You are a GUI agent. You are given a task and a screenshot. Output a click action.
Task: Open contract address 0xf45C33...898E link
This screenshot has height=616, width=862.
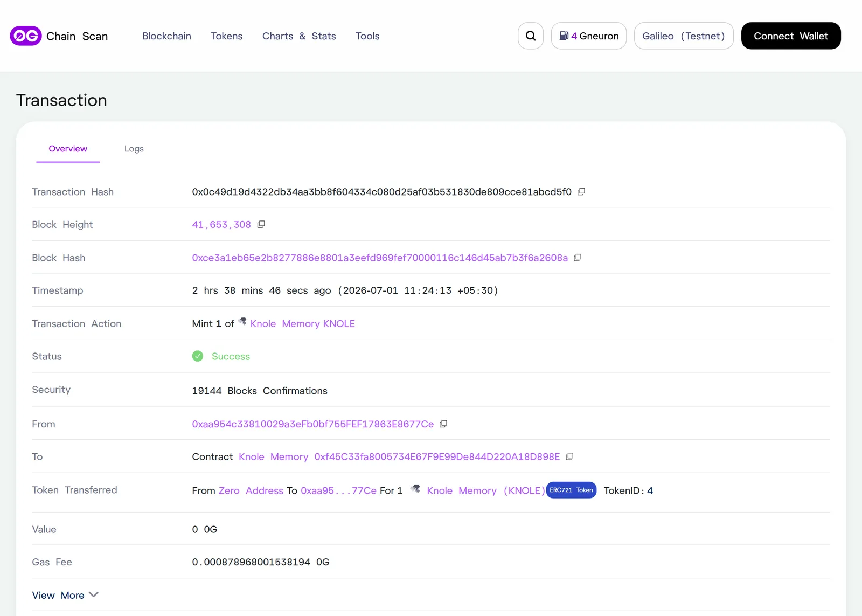click(437, 456)
